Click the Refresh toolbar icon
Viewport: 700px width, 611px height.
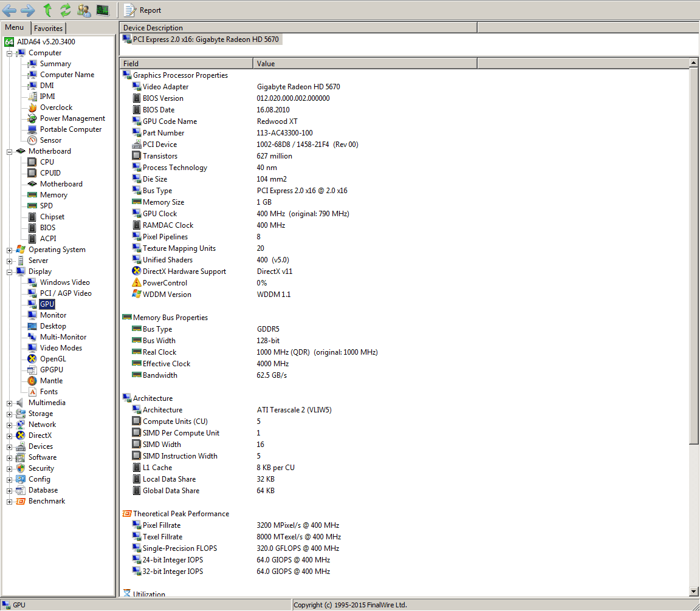65,10
